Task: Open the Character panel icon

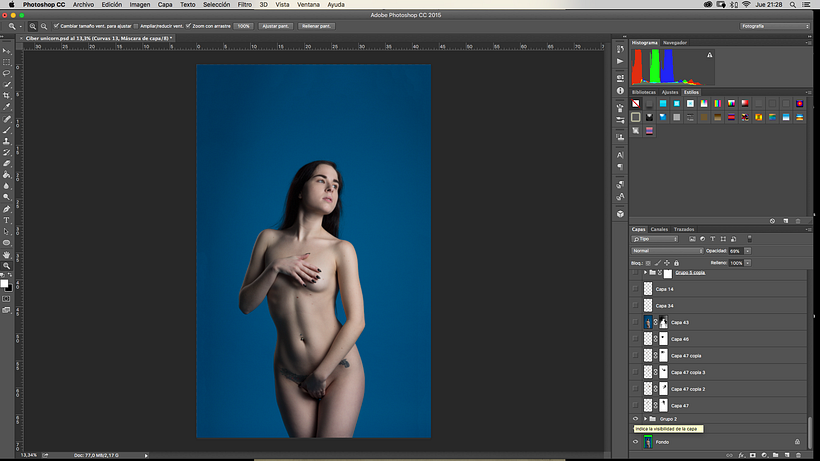Action: tap(620, 155)
